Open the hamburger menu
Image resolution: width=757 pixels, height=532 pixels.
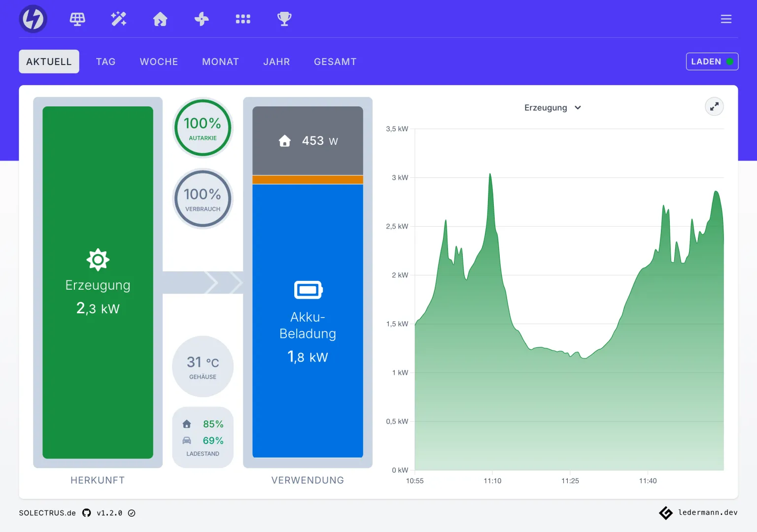(x=726, y=19)
